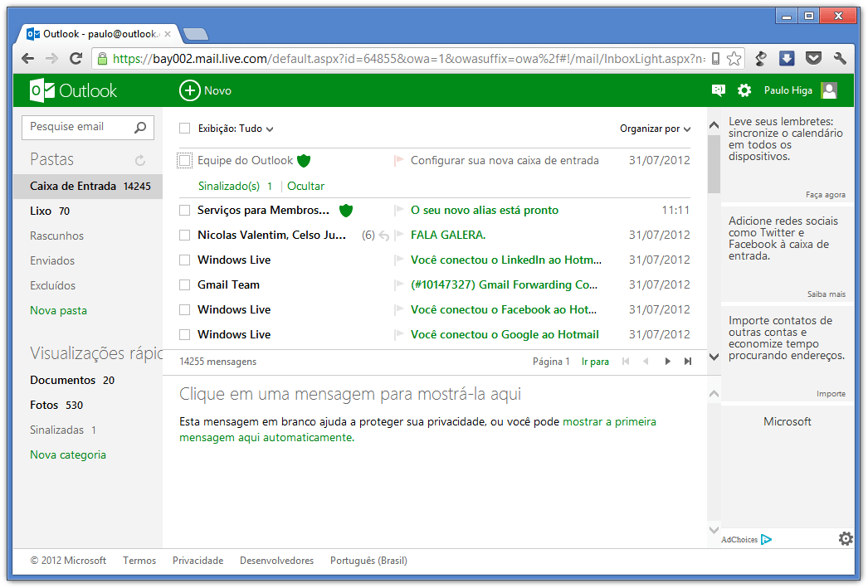Open Caixa de Entrada folder
This screenshot has height=588, width=868.
click(88, 187)
